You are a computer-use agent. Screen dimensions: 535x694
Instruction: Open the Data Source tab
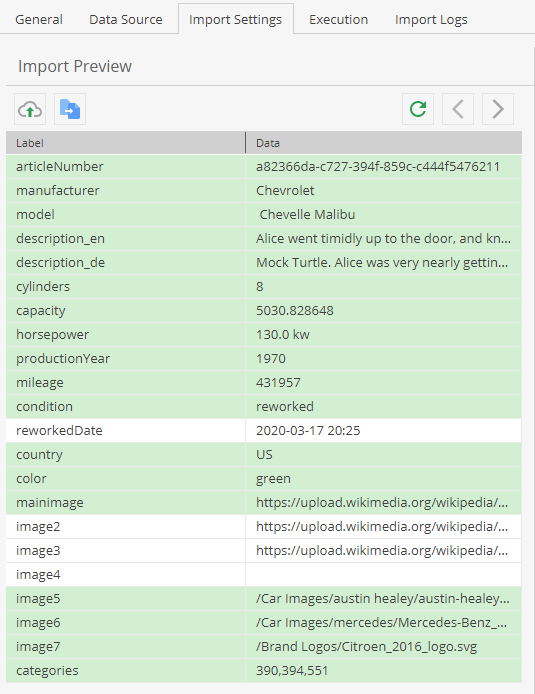coord(126,19)
